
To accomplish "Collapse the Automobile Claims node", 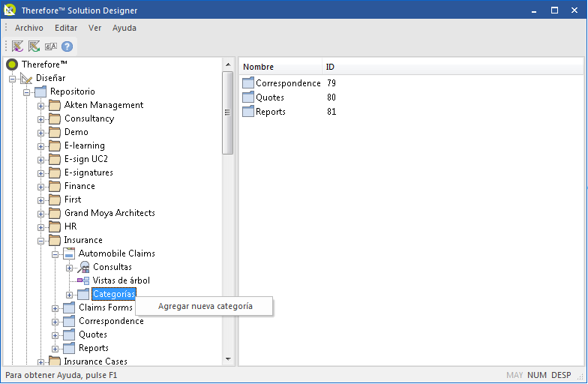I will point(55,254).
